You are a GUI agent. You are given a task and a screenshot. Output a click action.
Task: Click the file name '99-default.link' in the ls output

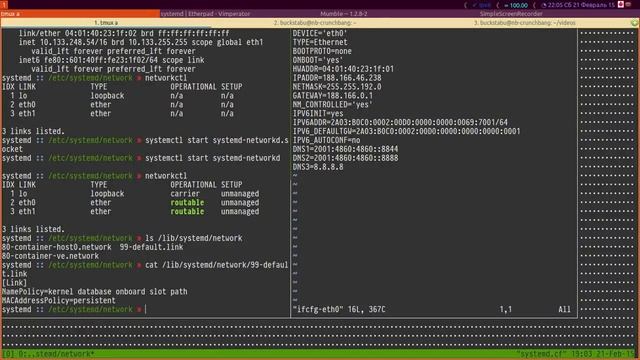(151, 247)
